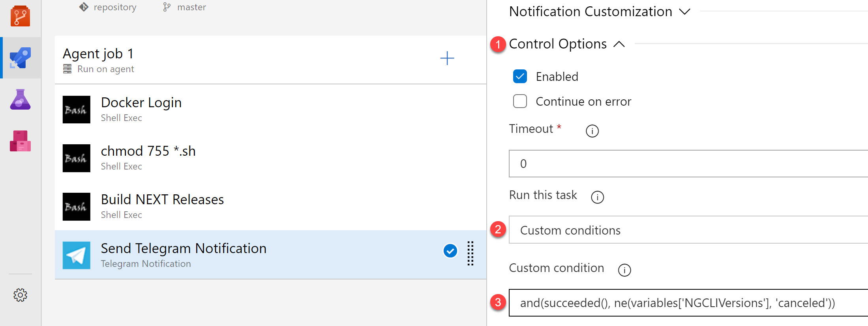Show info tooltip for Timeout
868x326 pixels.
tap(592, 131)
